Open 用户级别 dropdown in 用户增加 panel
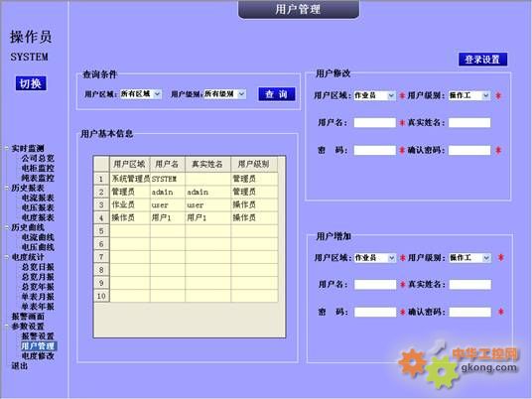Screen dimensions: 532x399 (469, 258)
